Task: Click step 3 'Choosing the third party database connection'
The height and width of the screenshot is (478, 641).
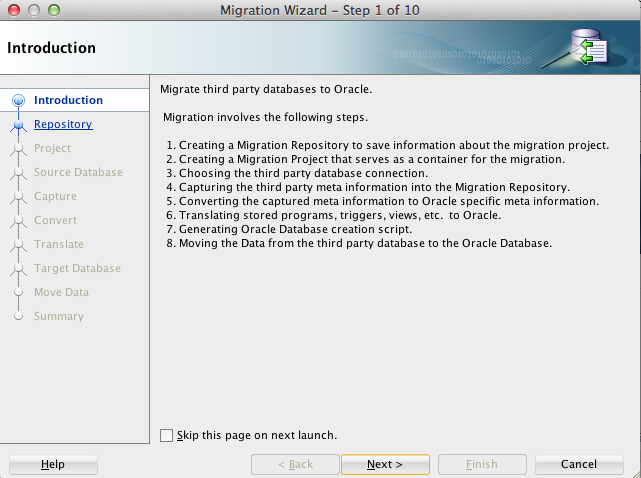Action: click(x=297, y=173)
